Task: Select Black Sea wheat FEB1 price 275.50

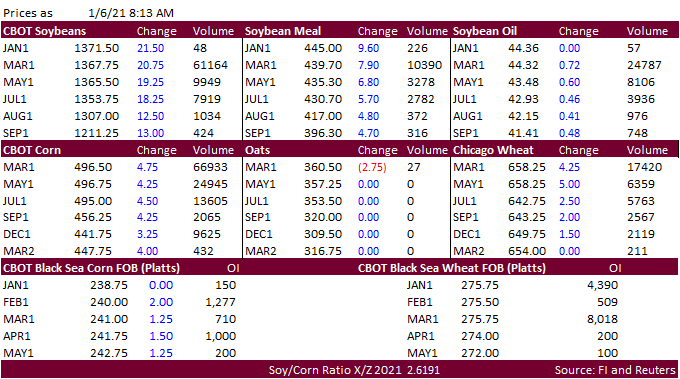Action: (480, 302)
